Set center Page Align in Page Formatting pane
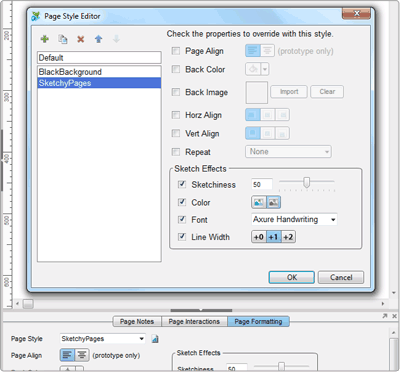400x372 pixels. click(x=82, y=355)
